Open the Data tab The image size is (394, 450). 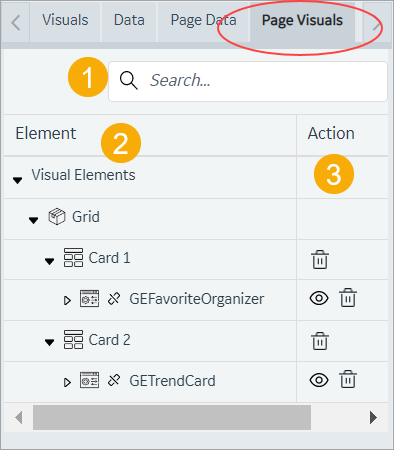(x=129, y=20)
